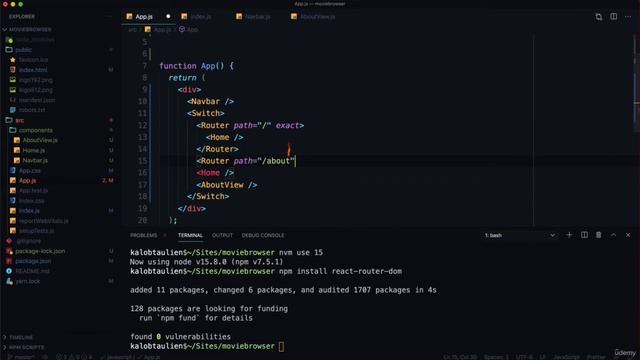The height and width of the screenshot is (360, 640).
Task: Expand the NPM SCRIPTS section
Action: click(26, 347)
